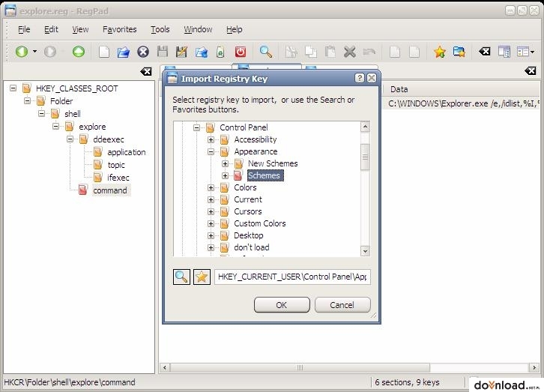The image size is (544, 392).
Task: Click the round X close-file toolbar icon
Action: pyautogui.click(x=143, y=52)
